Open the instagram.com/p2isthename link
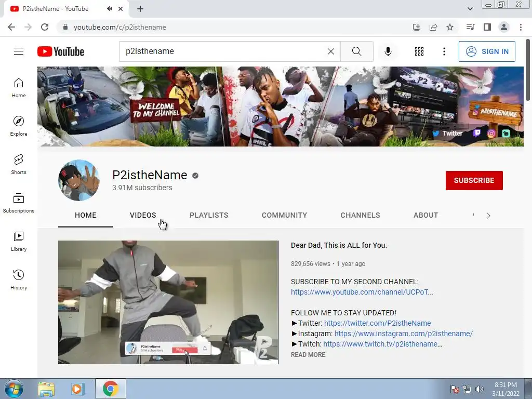 tap(403, 334)
